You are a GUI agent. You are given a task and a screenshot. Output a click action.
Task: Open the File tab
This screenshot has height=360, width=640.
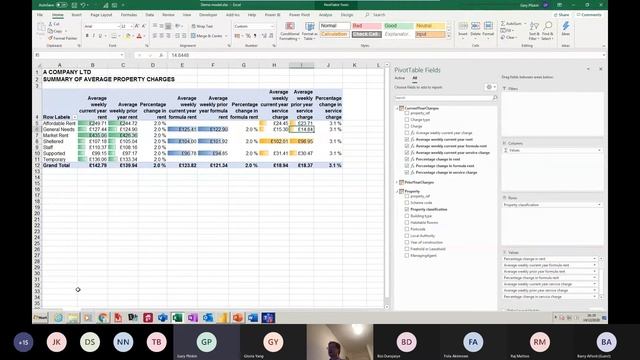(40, 15)
